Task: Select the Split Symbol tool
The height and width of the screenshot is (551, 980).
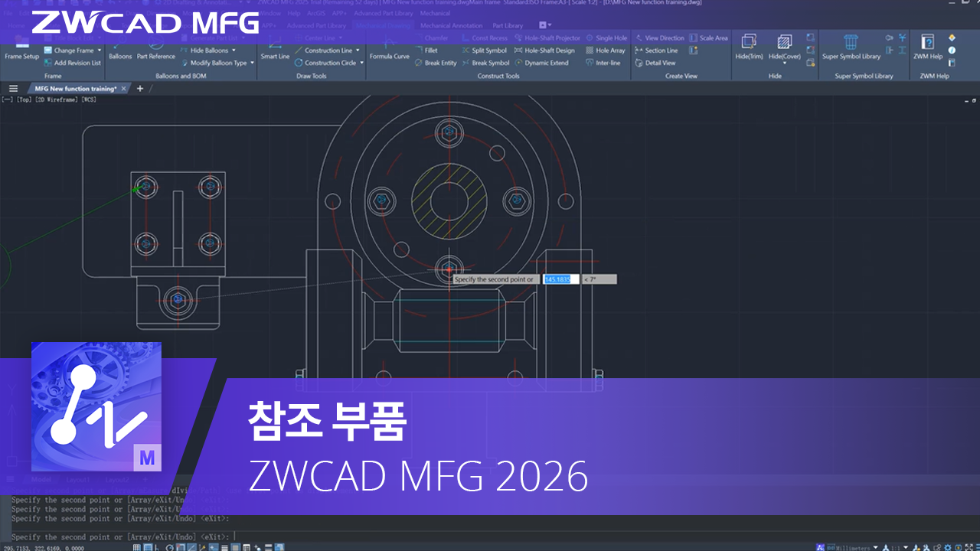Action: [484, 51]
